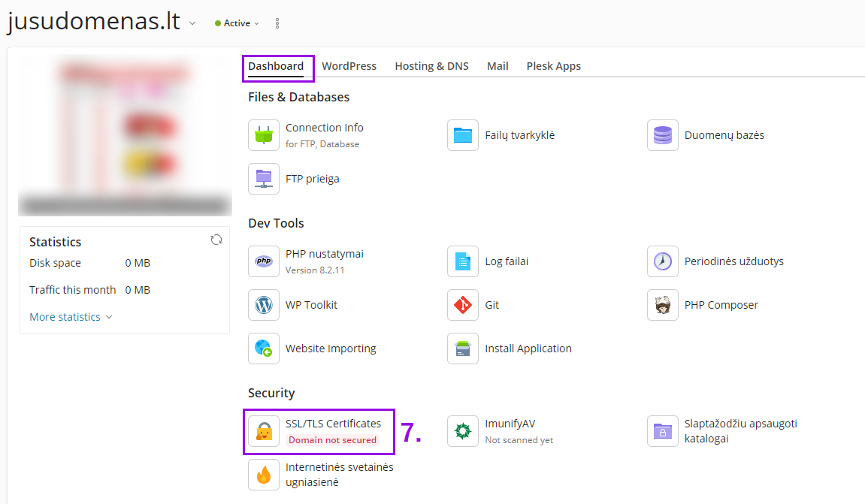Image resolution: width=865 pixels, height=504 pixels.
Task: Switch to the WordPress tab
Action: click(x=349, y=66)
